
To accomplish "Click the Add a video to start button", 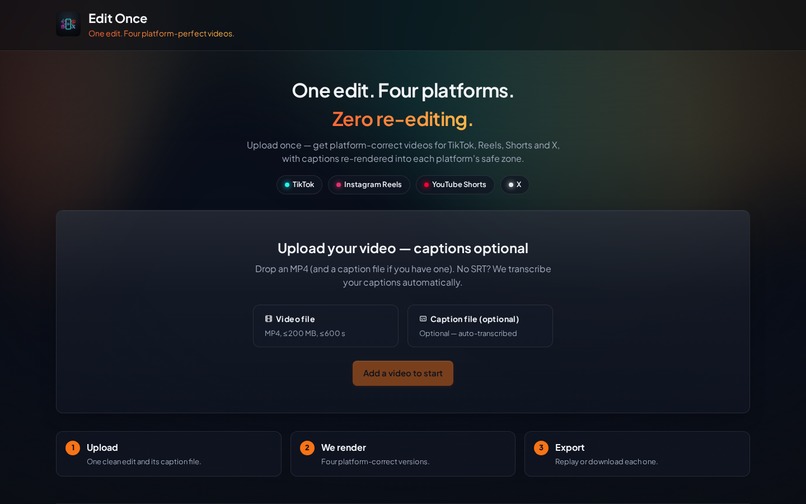I will (x=403, y=373).
